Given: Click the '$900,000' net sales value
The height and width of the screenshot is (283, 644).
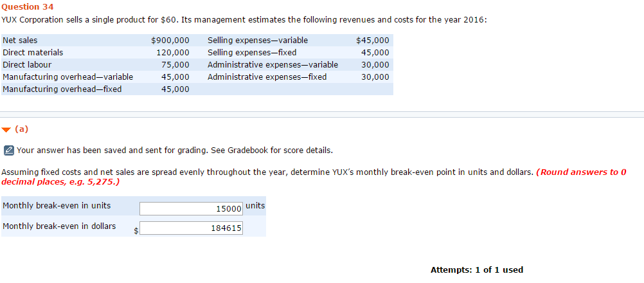Looking at the screenshot, I should tap(170, 41).
